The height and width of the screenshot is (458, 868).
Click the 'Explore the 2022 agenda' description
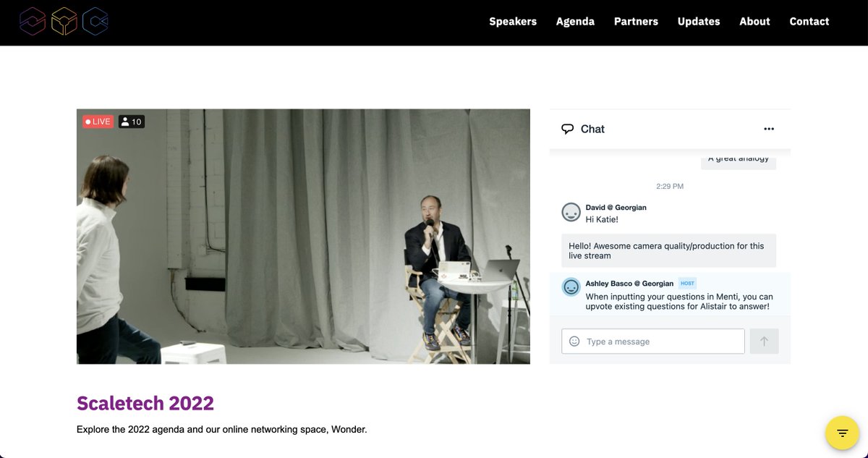[x=222, y=430]
